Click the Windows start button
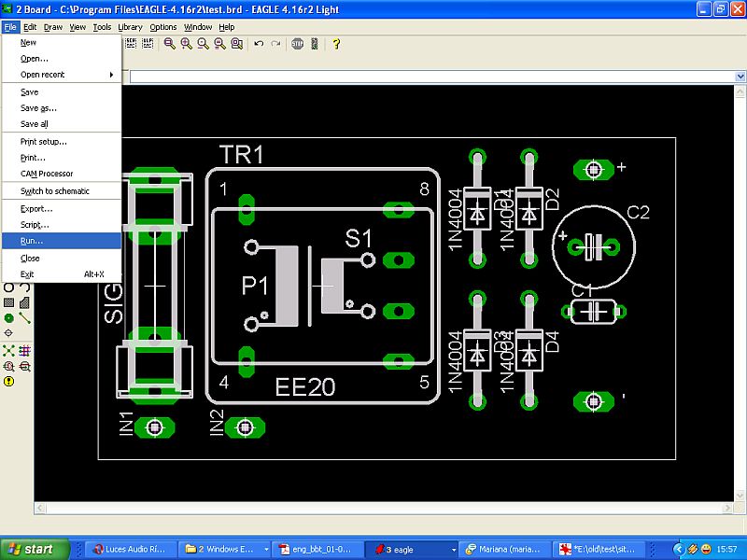The width and height of the screenshot is (747, 560). pyautogui.click(x=35, y=549)
